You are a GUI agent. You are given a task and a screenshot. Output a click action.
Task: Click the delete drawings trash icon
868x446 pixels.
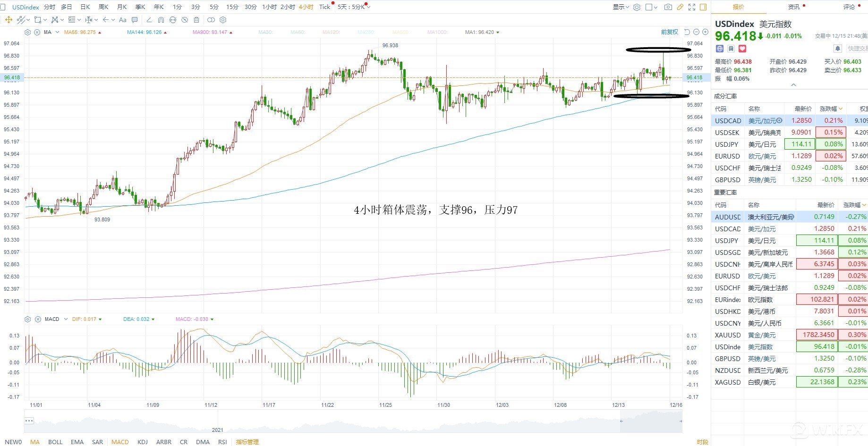pos(196,20)
